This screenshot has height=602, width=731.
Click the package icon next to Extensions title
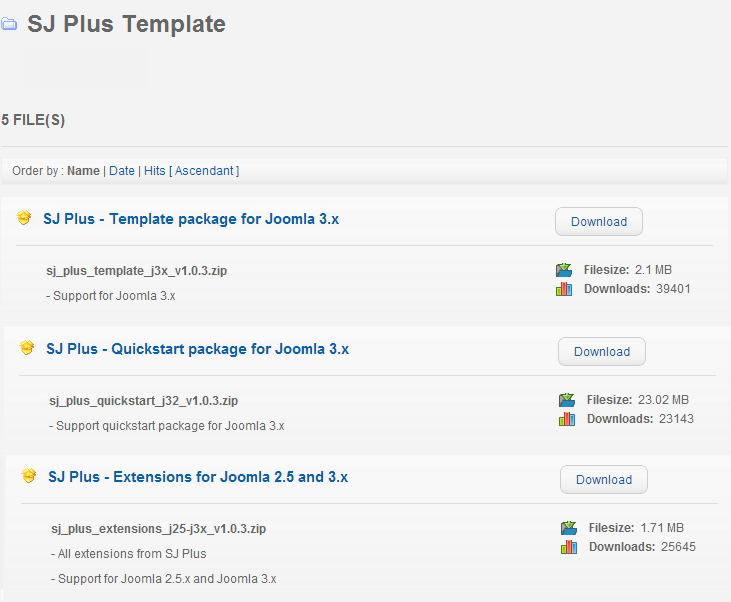pyautogui.click(x=29, y=476)
